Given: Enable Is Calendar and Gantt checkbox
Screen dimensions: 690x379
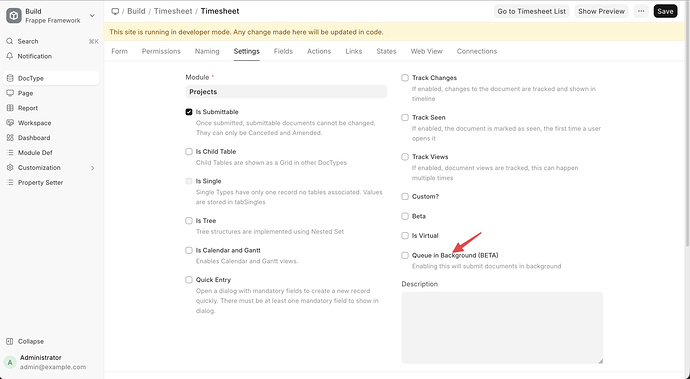Looking at the screenshot, I should pyautogui.click(x=189, y=250).
